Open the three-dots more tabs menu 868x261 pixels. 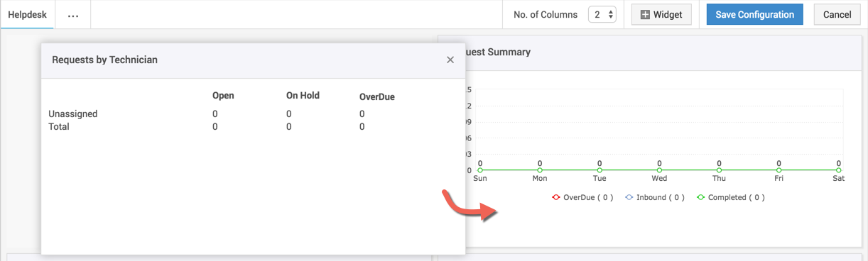pyautogui.click(x=73, y=15)
